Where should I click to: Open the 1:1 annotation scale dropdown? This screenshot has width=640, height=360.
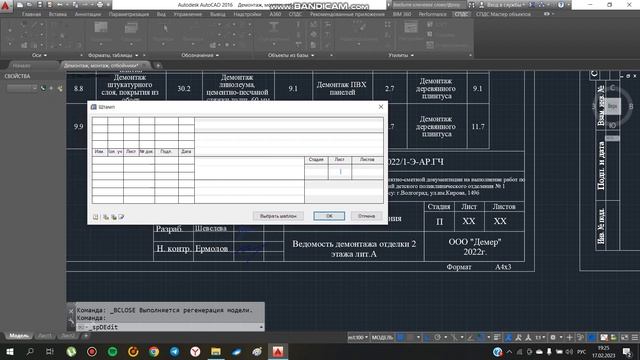tap(540, 338)
